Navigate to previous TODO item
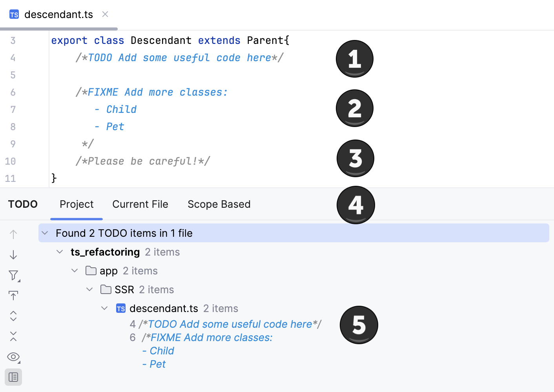This screenshot has height=392, width=554. coord(13,234)
